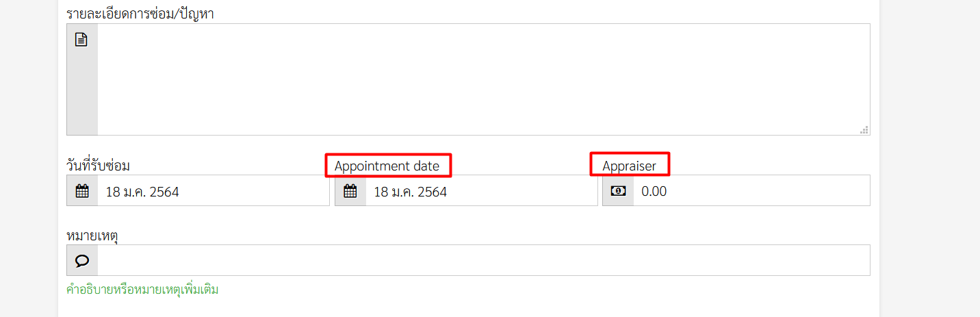Screen dimensions: 980x317
Task: Click the รายละเอียดการซ่อม/ปัญหา label
Action: coord(140,13)
